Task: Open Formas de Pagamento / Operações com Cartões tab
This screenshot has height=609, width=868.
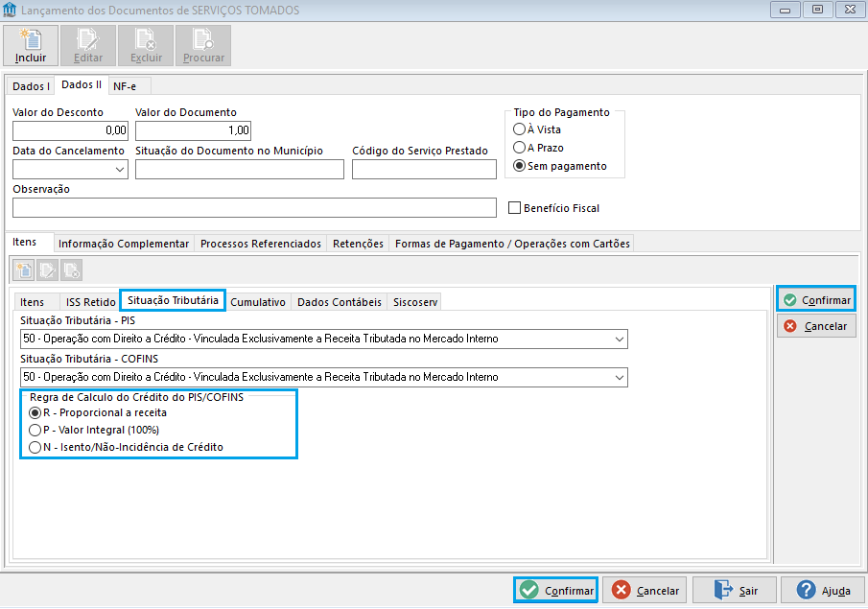Action: pos(512,244)
